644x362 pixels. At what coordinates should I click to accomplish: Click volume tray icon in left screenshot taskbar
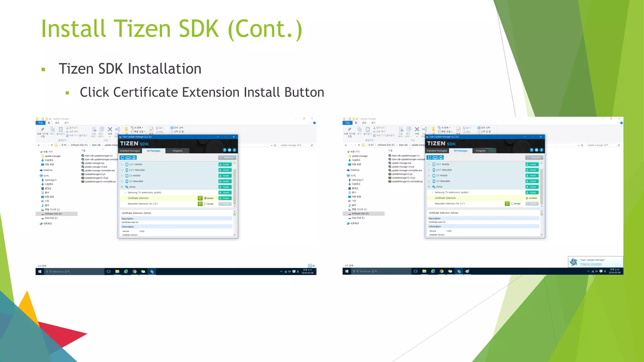pos(290,271)
